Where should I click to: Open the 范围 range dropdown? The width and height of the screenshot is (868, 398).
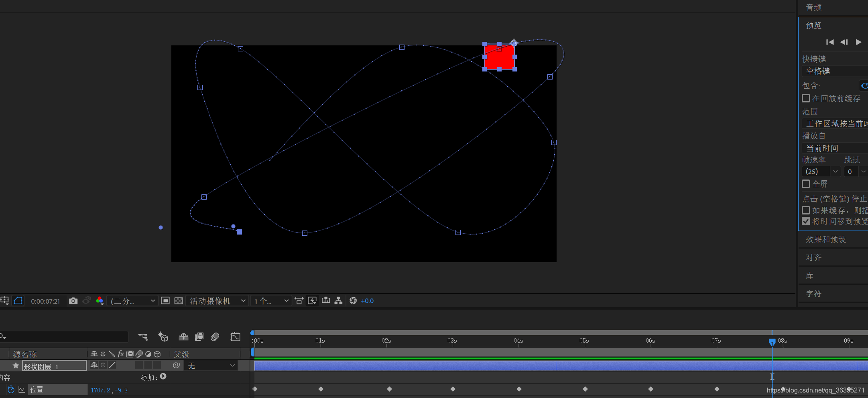pyautogui.click(x=835, y=124)
